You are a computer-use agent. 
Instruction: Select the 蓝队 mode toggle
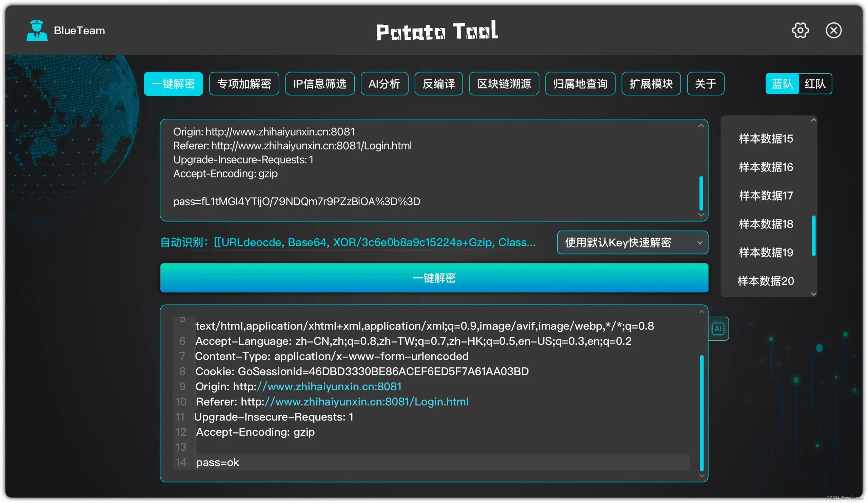pos(782,84)
